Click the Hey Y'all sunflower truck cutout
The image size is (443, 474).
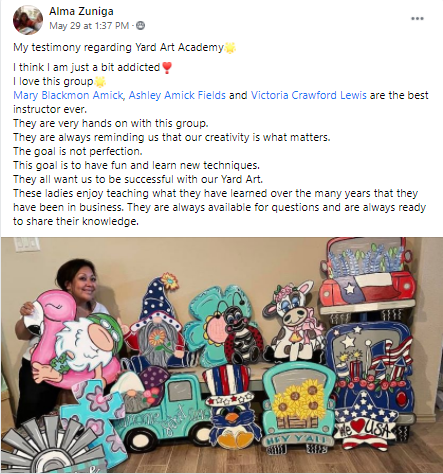pos(298,408)
